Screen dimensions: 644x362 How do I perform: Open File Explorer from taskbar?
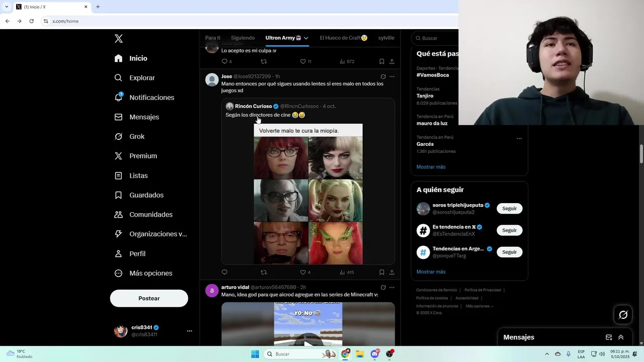[360, 354]
